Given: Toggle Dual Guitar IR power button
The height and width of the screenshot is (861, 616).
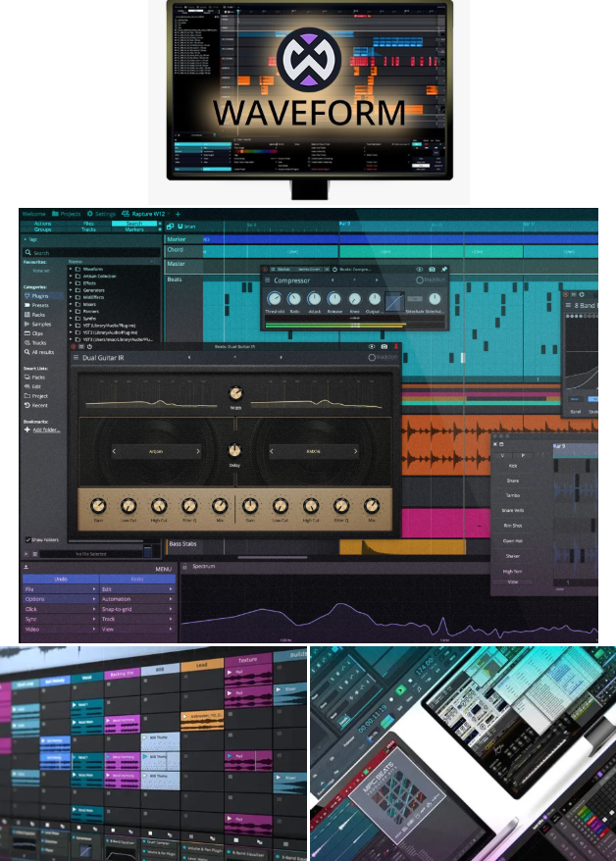Looking at the screenshot, I should coord(89,347).
